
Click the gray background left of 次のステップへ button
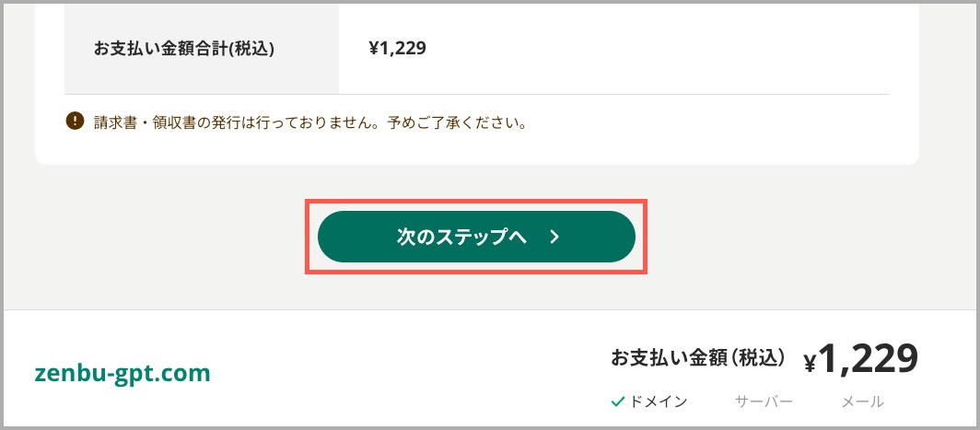[x=157, y=237]
